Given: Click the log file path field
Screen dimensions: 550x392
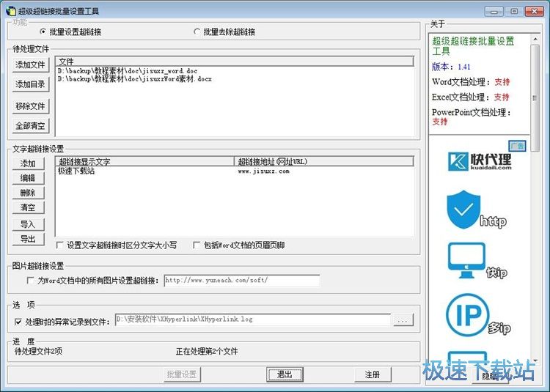Looking at the screenshot, I should pyautogui.click(x=253, y=319).
